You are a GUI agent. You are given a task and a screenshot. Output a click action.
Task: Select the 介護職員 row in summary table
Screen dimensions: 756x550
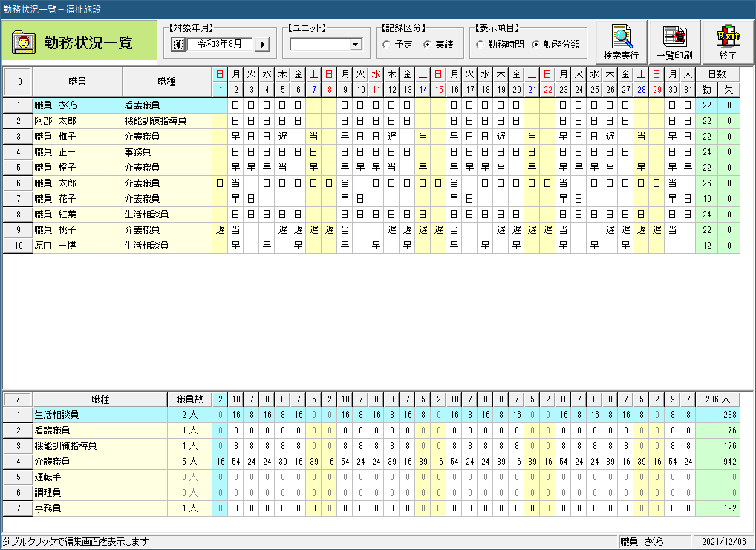100,461
